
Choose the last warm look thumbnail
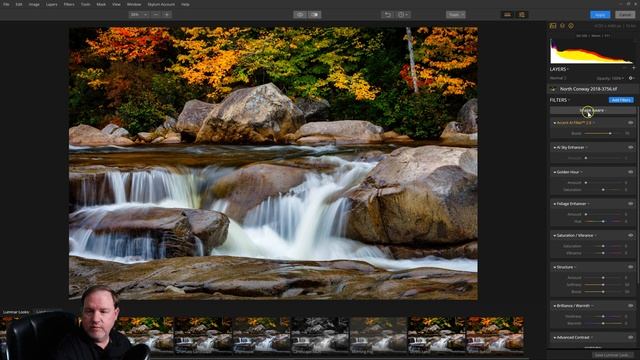pos(495,334)
